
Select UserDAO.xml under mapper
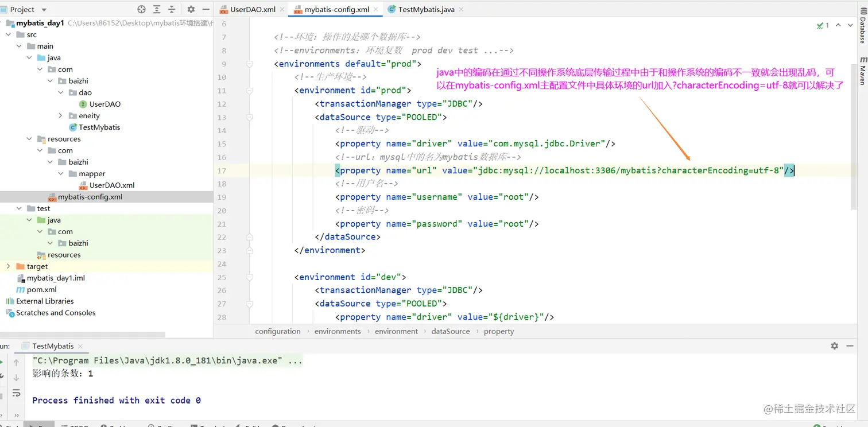point(112,185)
